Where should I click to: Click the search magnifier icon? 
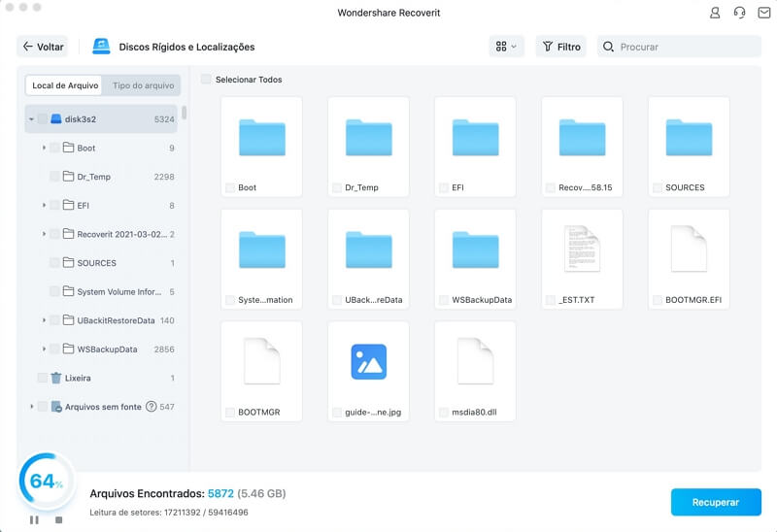608,47
